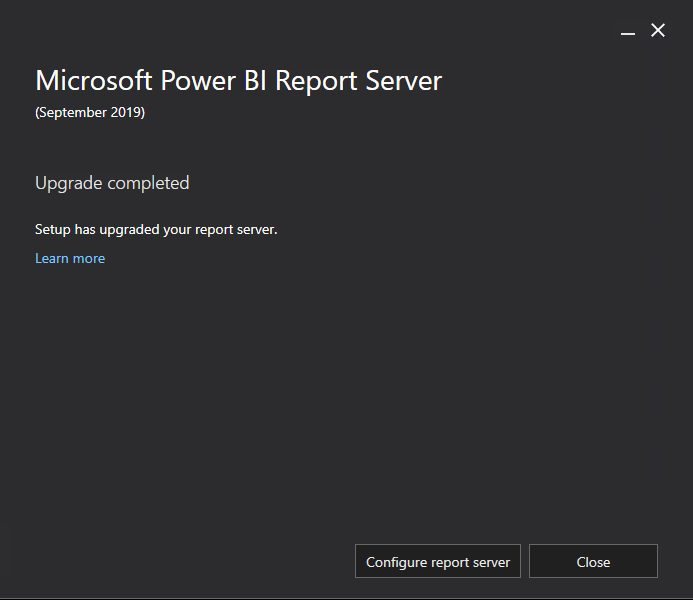The image size is (693, 600).
Task: Minimize the setup window
Action: point(628,32)
